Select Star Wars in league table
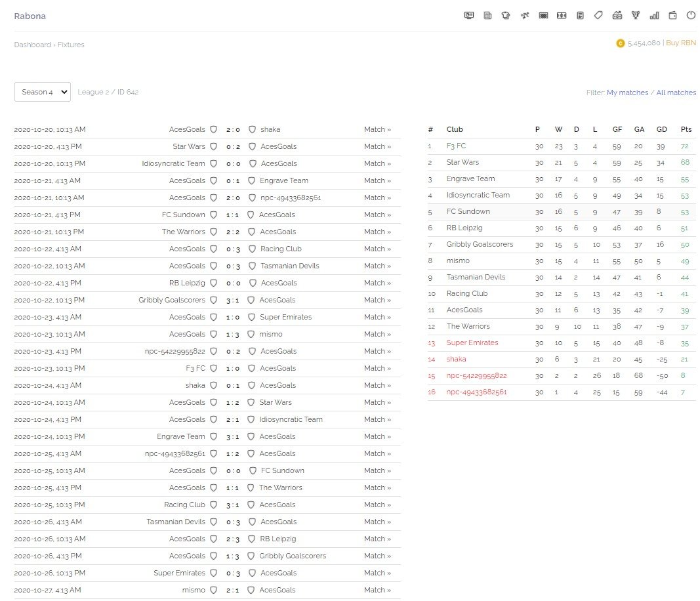Viewport: 700px width, 601px height. (463, 163)
